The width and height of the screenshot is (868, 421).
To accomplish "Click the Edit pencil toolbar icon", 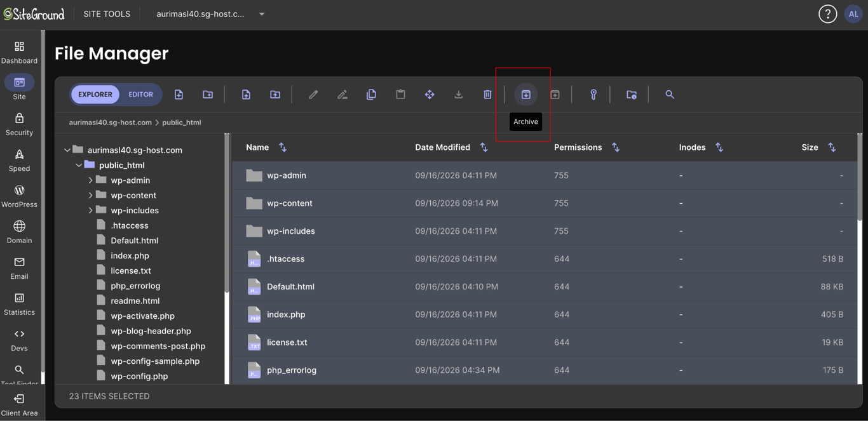I will point(313,95).
